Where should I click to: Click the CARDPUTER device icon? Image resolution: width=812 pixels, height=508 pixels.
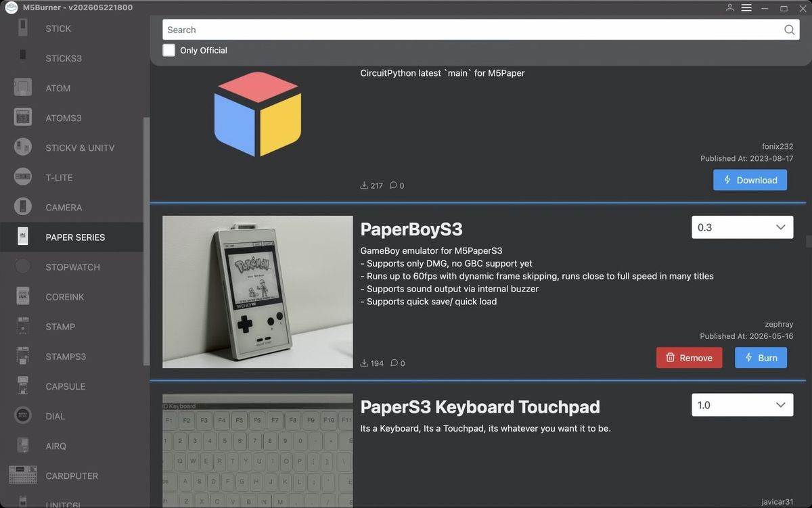[x=23, y=476]
